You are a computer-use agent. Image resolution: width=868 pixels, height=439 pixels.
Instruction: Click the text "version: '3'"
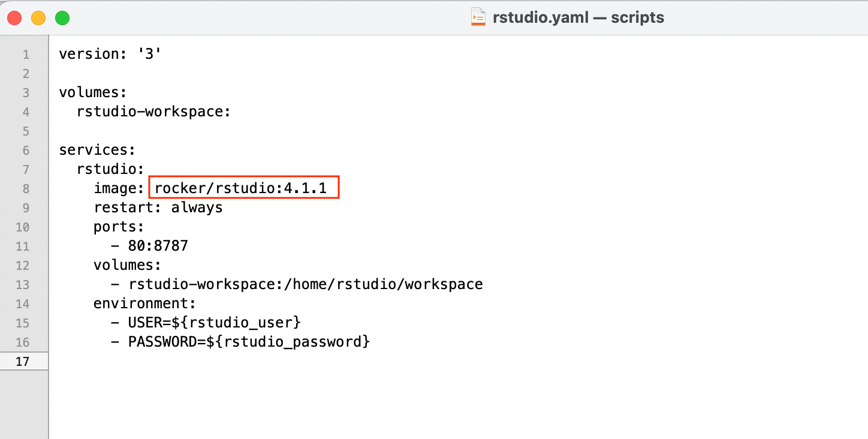coord(110,54)
